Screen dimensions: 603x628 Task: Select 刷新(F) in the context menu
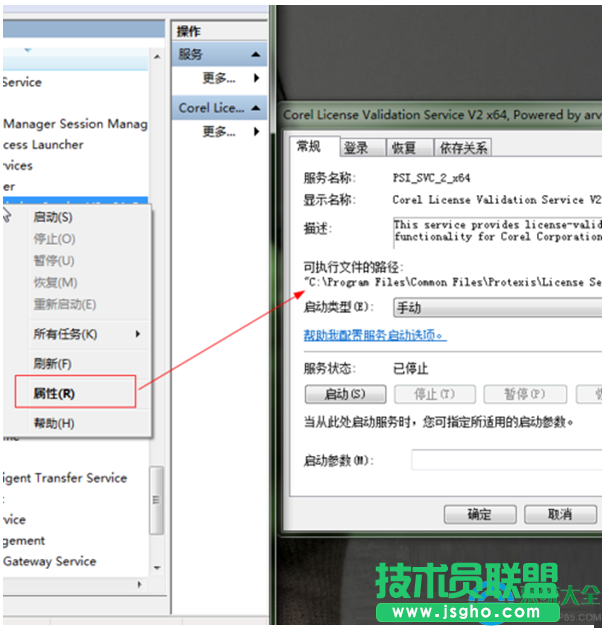52,364
